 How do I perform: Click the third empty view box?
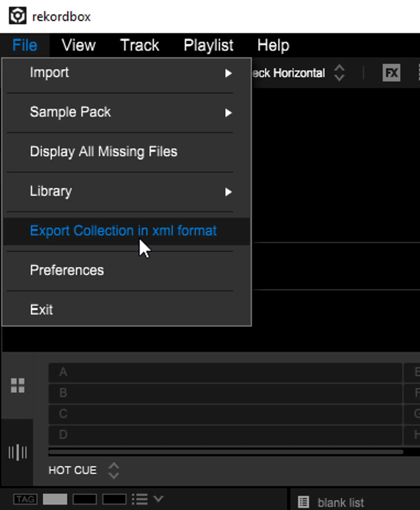(114, 499)
